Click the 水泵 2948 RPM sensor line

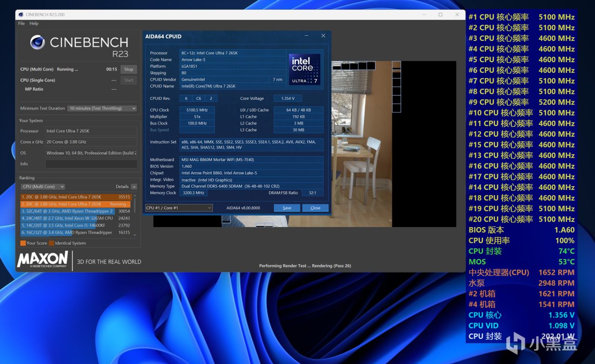click(522, 283)
